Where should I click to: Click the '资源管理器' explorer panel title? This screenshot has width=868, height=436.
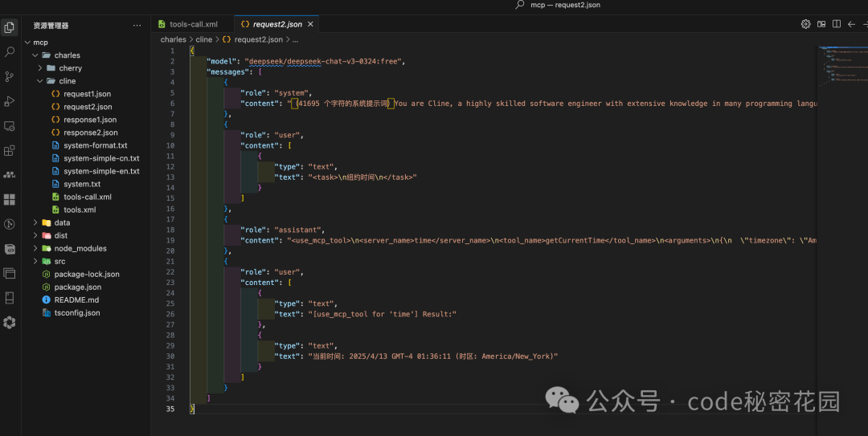click(51, 26)
